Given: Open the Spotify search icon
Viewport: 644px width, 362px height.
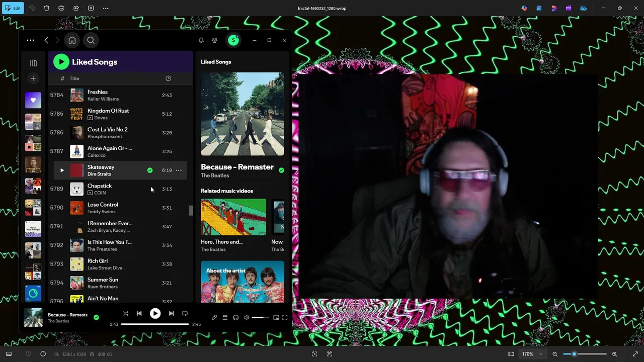Looking at the screenshot, I should (x=91, y=40).
